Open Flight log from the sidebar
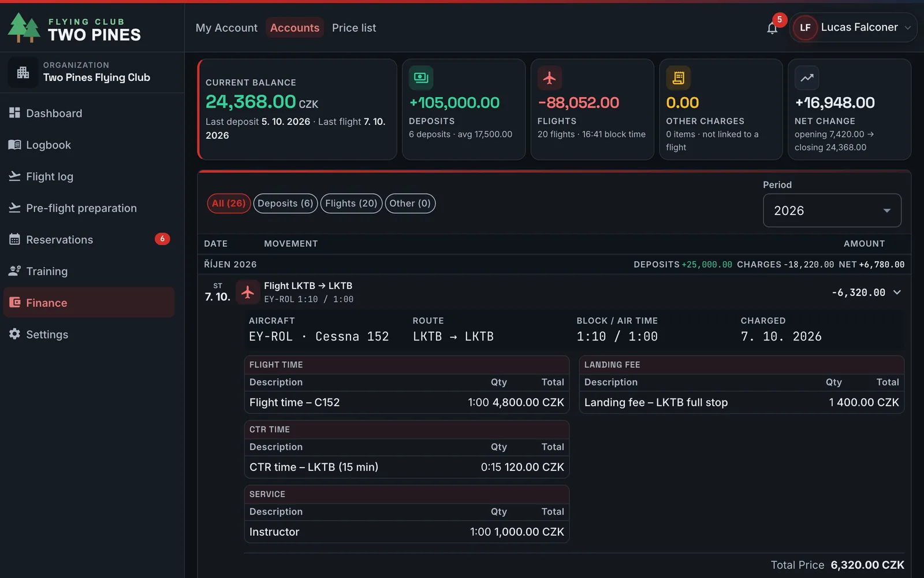Image resolution: width=924 pixels, height=578 pixels. [x=89, y=176]
